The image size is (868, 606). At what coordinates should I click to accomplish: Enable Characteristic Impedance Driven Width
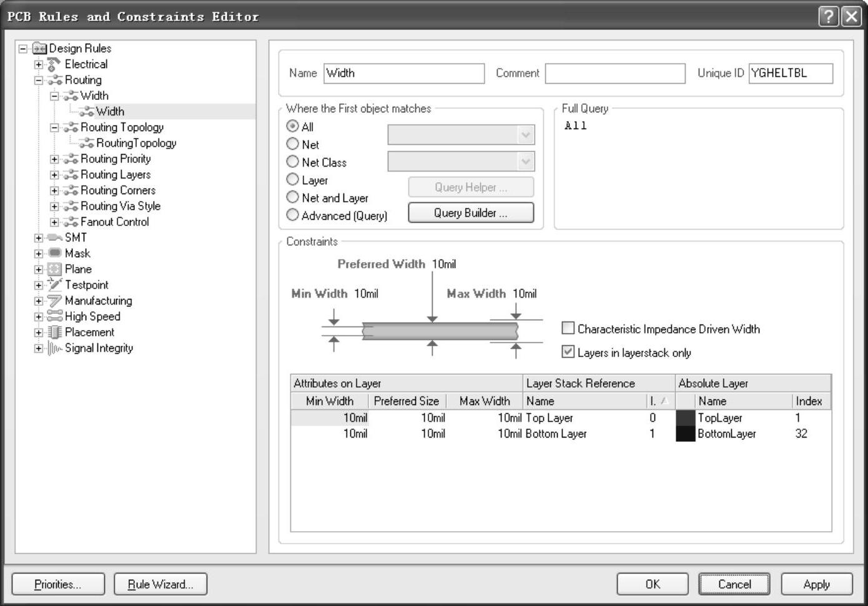coord(568,328)
